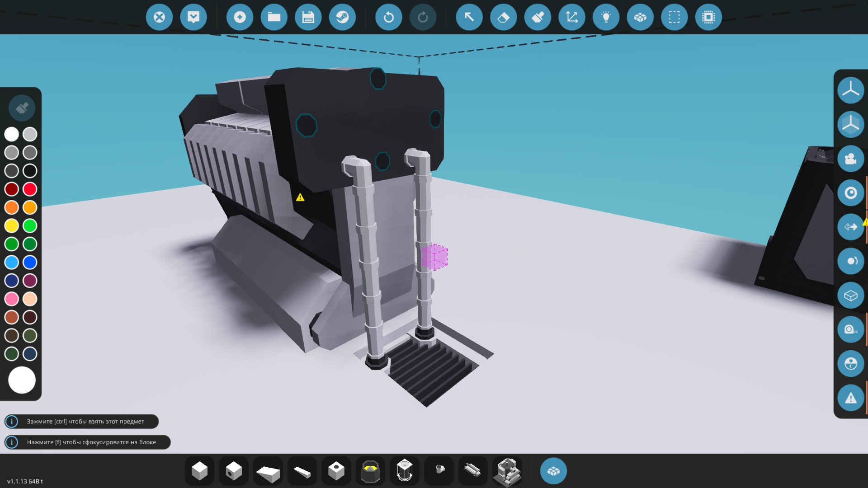868x488 pixels.
Task: Close the editor with the X button
Action: [159, 17]
